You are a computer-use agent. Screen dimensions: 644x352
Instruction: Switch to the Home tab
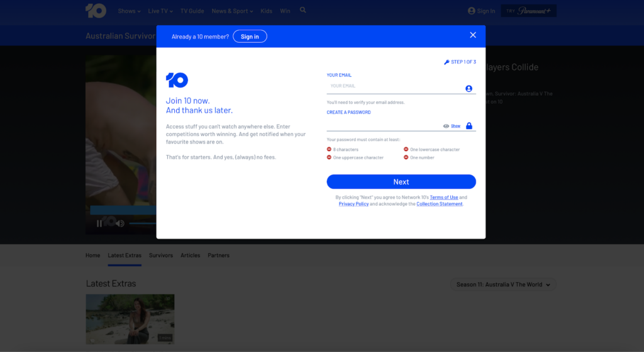pyautogui.click(x=93, y=256)
